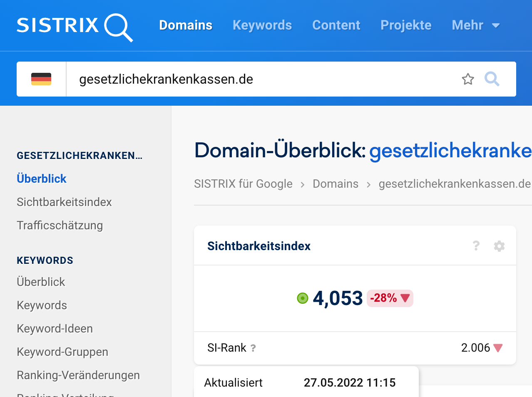Open the German flag country selector
Screen dimensions: 532x397
41,79
